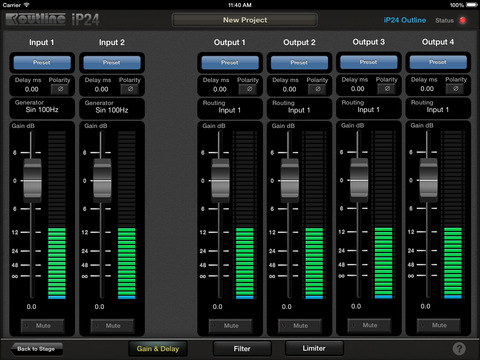Open the Output 1 Preset button

(230, 63)
